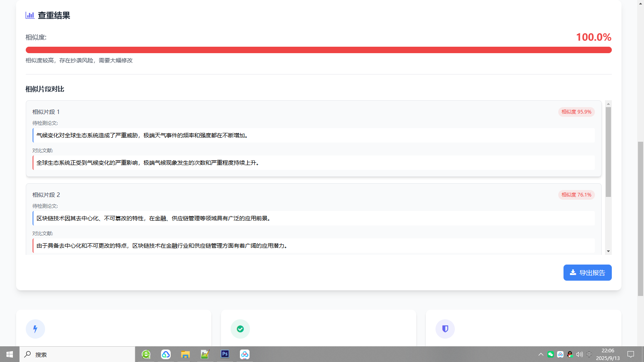Click the 相似度 95.9% badge
Image resolution: width=644 pixels, height=362 pixels.
[576, 112]
